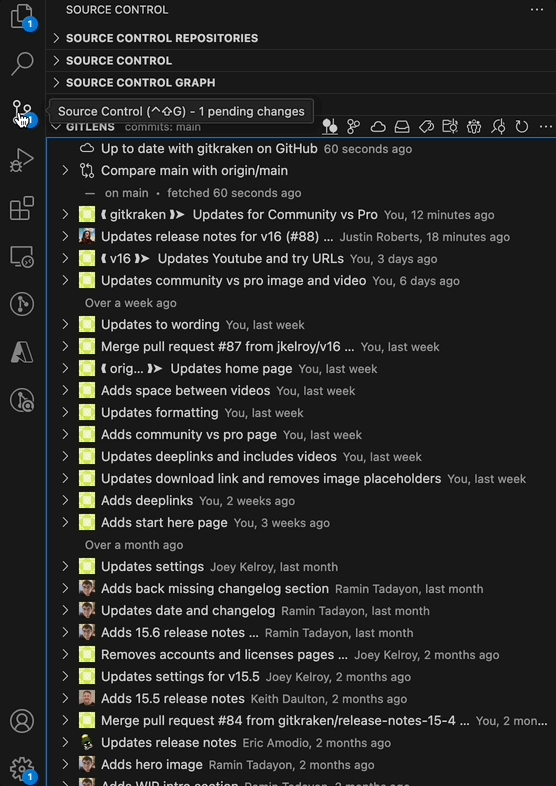Open the Accounts menu in the activity bar

22,721
